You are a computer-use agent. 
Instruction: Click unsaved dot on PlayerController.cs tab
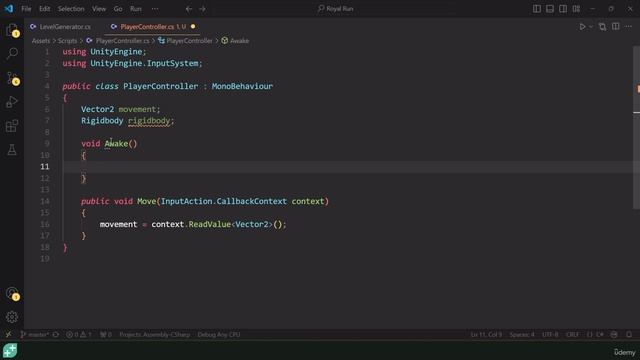click(193, 27)
